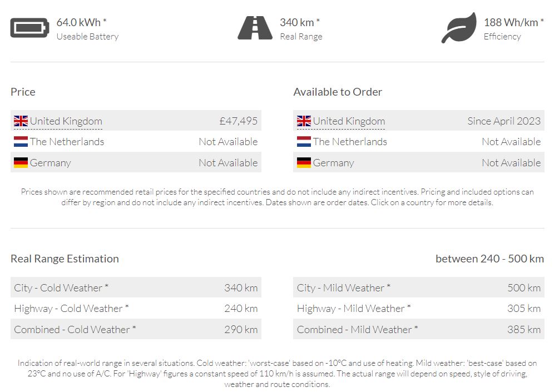Open the United Kingdom link under Price
The image size is (559, 392).
(66, 121)
